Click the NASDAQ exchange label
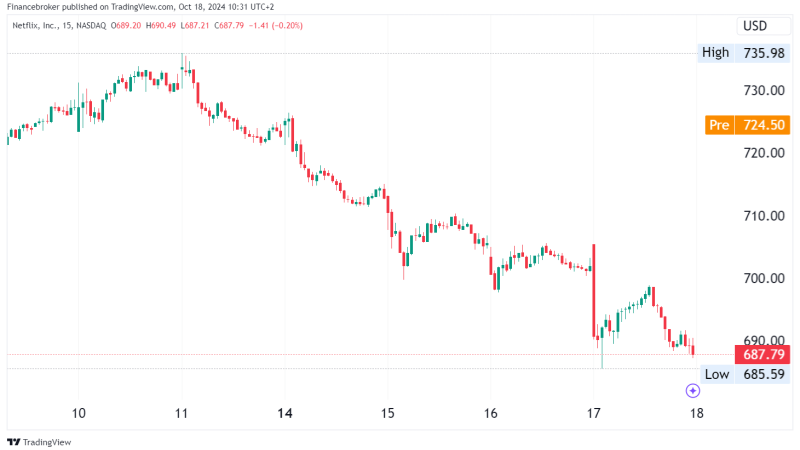Screen dimensions: 800x450 click(x=91, y=26)
